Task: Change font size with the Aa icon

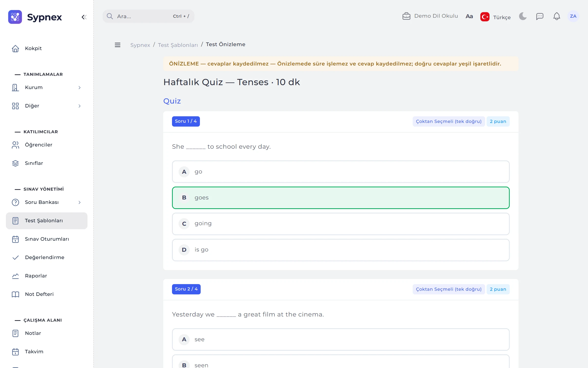Action: pos(469,16)
